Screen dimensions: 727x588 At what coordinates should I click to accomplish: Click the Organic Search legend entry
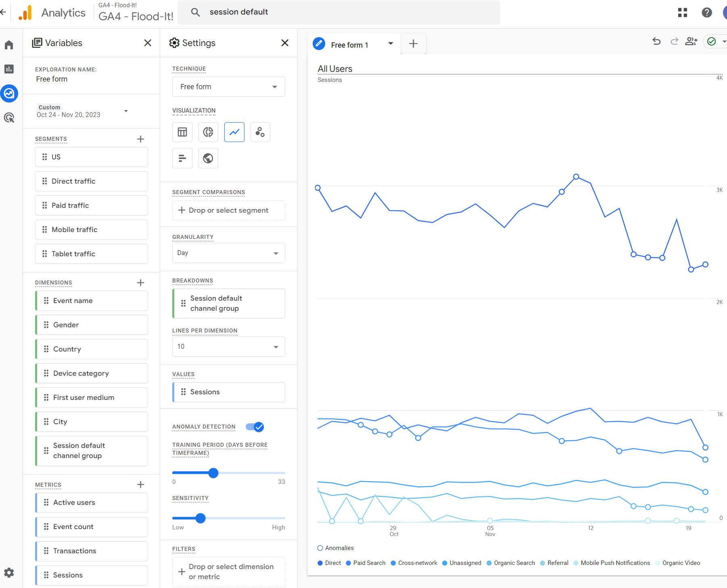coord(511,563)
